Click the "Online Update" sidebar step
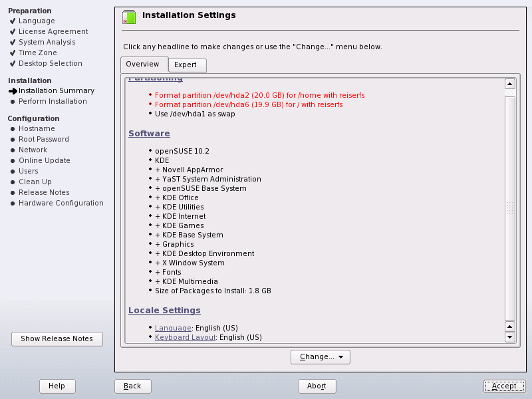This screenshot has height=399, width=532. click(x=45, y=160)
